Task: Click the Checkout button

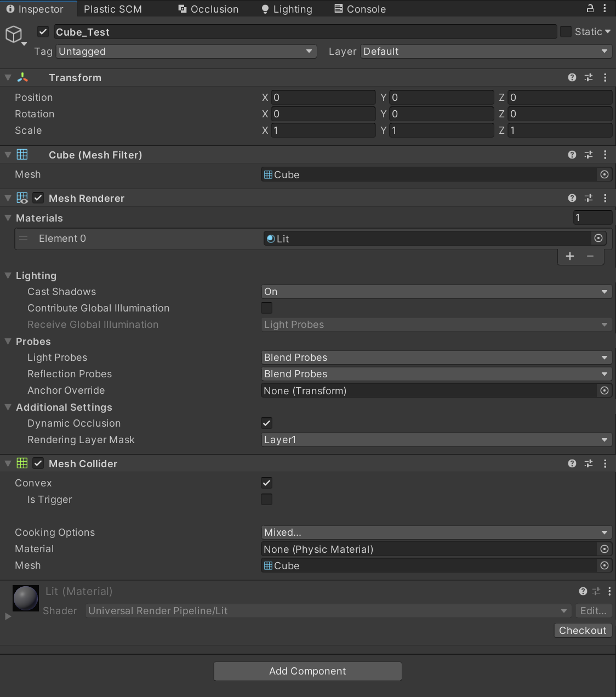Action: (x=583, y=630)
